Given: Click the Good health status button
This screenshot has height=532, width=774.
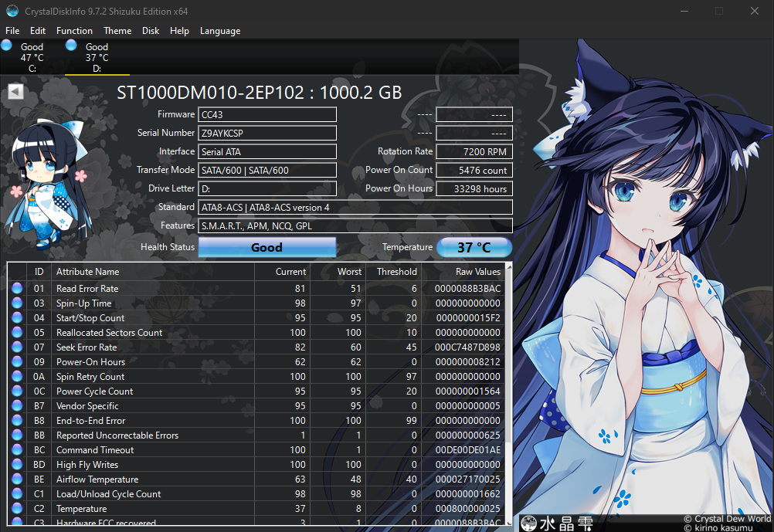Looking at the screenshot, I should [266, 248].
